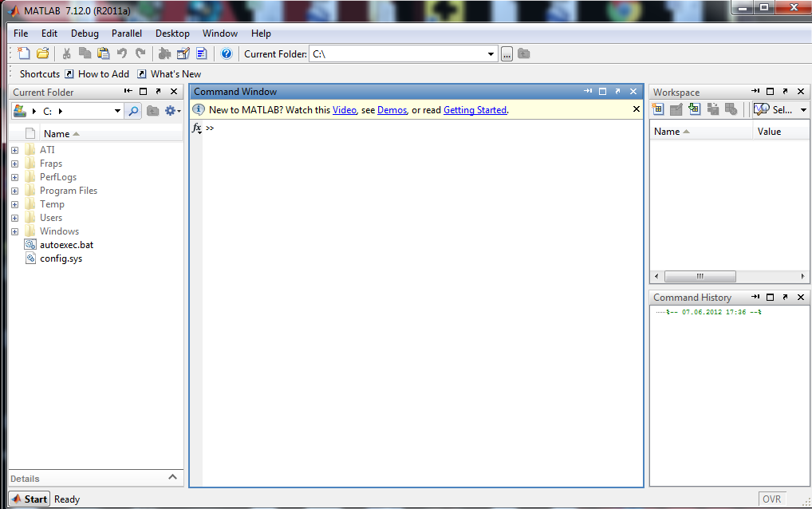Create a new script file from toolbar
Viewport: 812px width, 509px height.
point(24,53)
